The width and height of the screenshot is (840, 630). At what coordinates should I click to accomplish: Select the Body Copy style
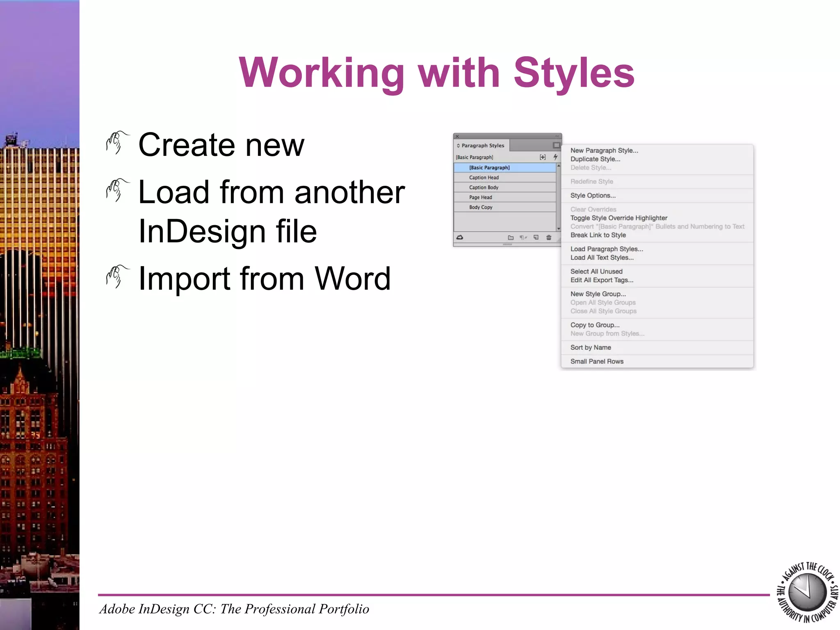click(x=481, y=207)
